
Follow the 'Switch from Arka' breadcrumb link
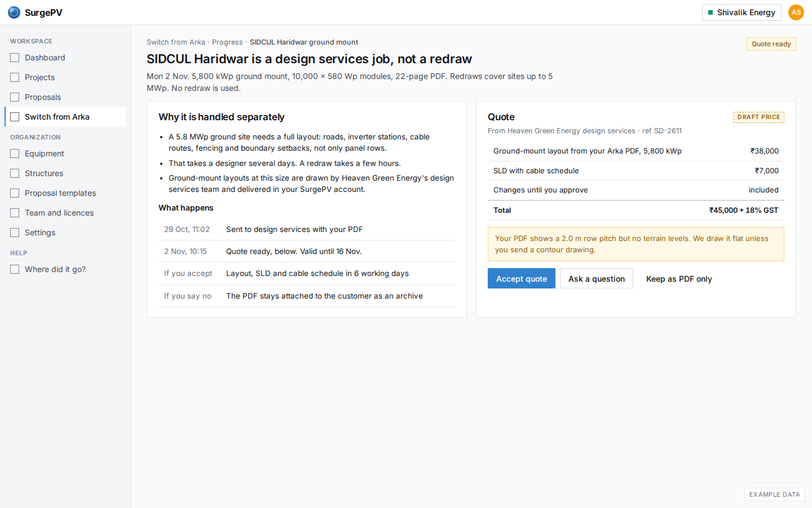click(x=176, y=42)
